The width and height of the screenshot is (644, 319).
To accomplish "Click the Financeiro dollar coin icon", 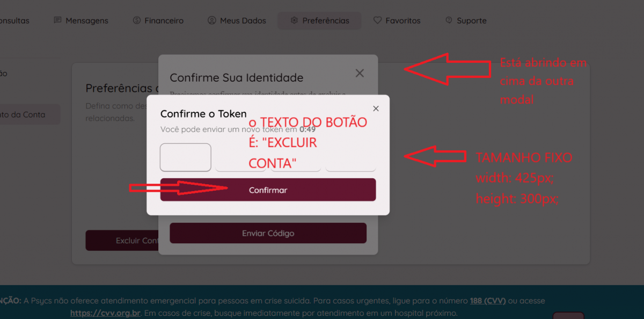I will pos(136,20).
